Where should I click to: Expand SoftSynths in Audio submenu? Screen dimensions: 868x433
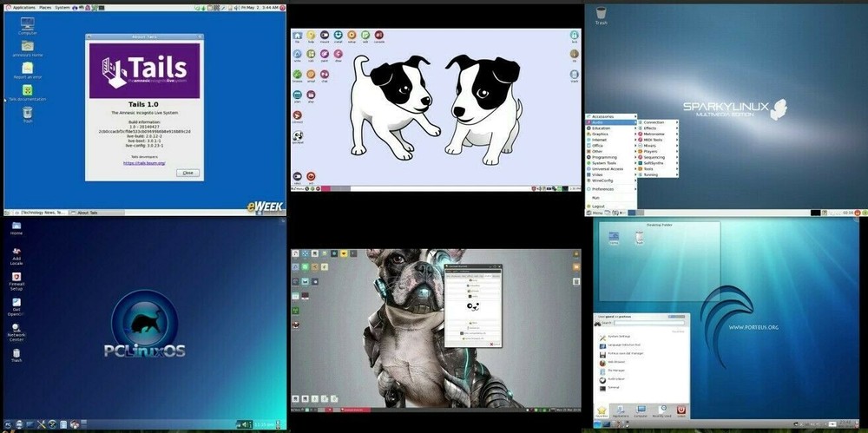[658, 163]
